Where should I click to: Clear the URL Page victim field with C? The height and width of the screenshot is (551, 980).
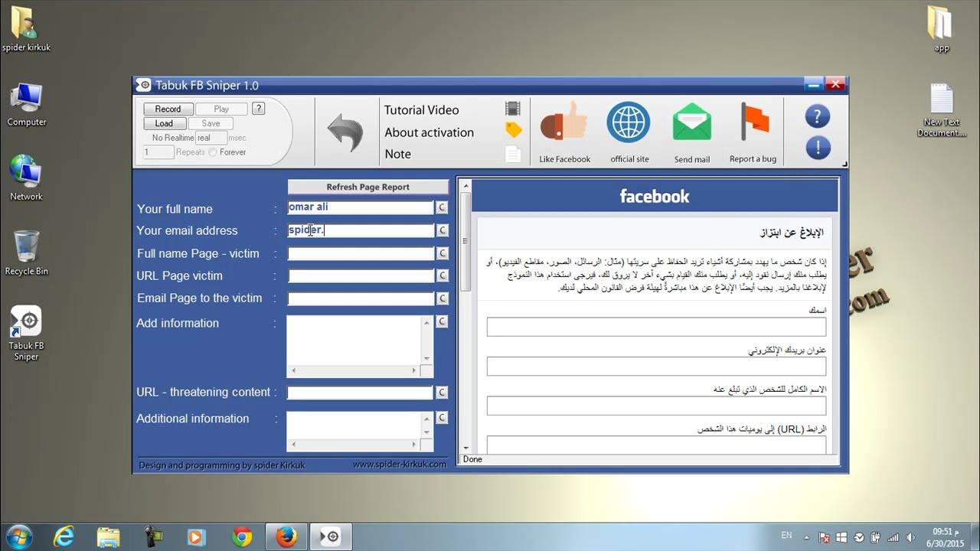click(442, 275)
